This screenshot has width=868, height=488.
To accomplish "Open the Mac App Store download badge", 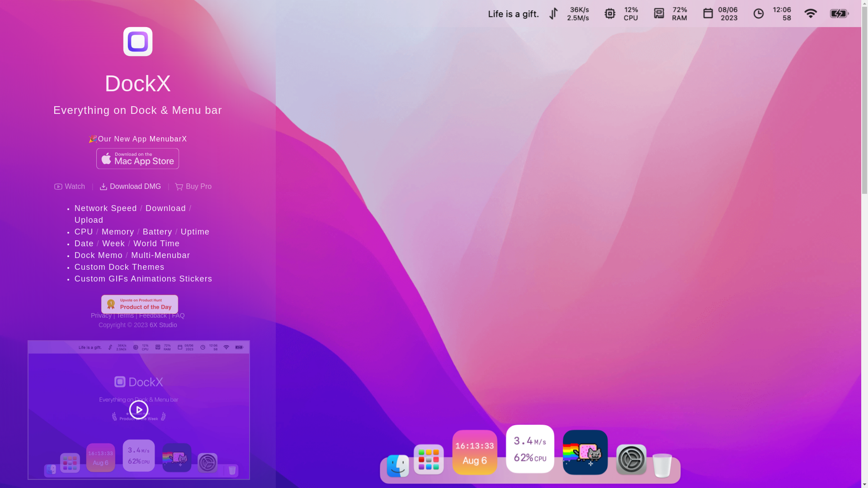I will click(x=137, y=159).
